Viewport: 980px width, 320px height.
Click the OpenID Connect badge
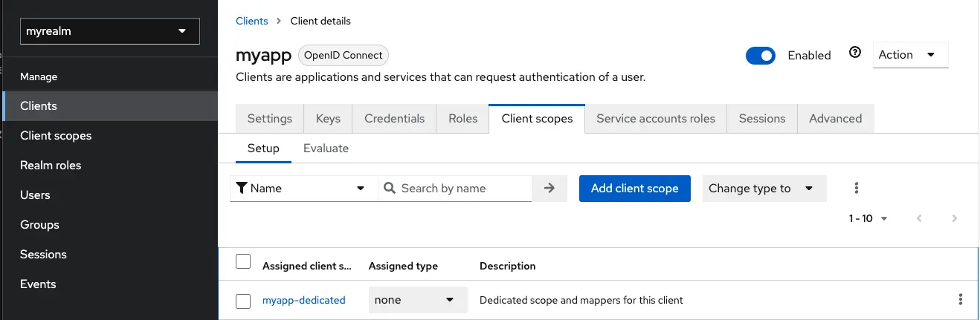click(x=344, y=55)
